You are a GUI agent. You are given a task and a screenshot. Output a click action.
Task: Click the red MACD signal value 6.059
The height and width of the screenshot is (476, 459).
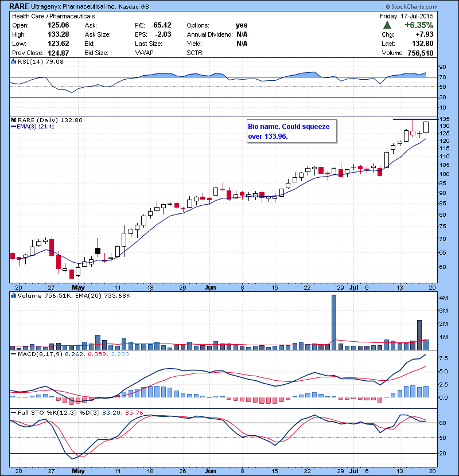tap(97, 354)
